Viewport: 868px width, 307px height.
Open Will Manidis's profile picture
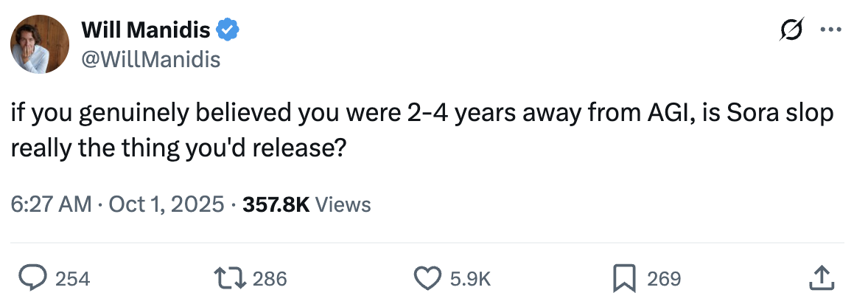[x=39, y=44]
